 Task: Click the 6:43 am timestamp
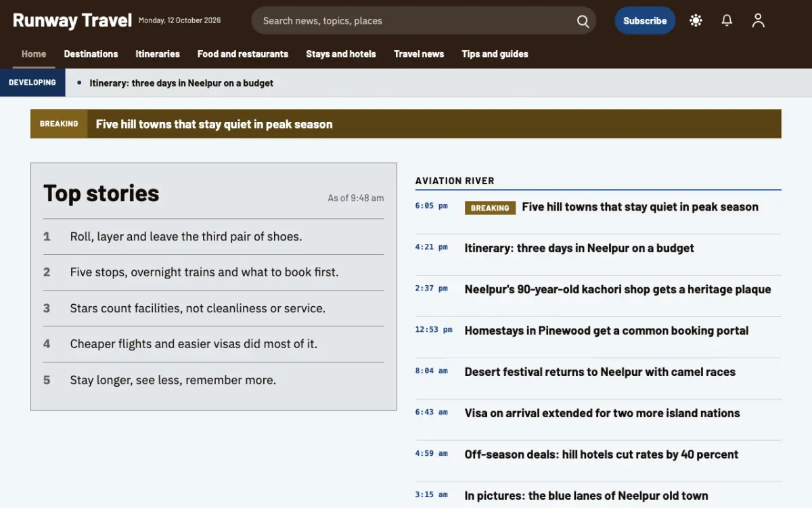(432, 412)
